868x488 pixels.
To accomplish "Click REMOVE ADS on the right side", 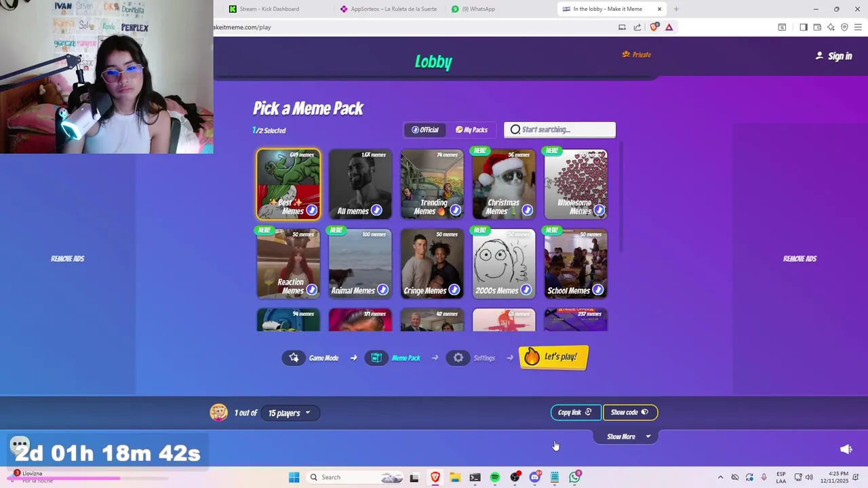I will coord(800,258).
